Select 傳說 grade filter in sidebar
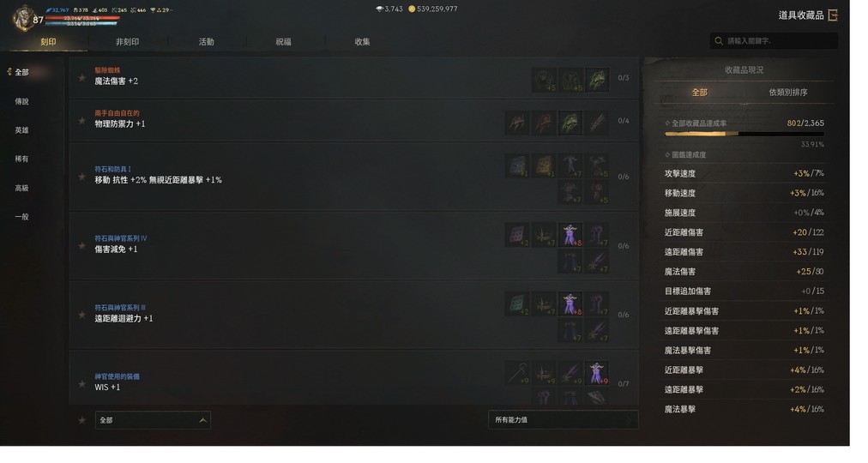Screen dimensions: 868x463 pyautogui.click(x=21, y=102)
